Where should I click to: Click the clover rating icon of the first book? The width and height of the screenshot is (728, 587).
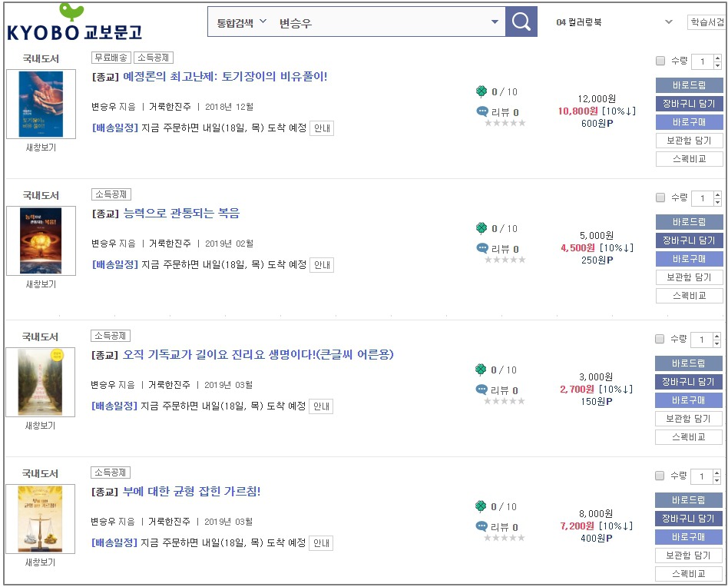tap(481, 91)
